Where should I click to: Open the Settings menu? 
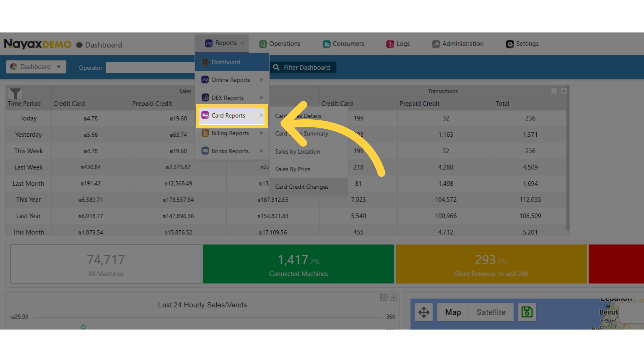point(522,44)
